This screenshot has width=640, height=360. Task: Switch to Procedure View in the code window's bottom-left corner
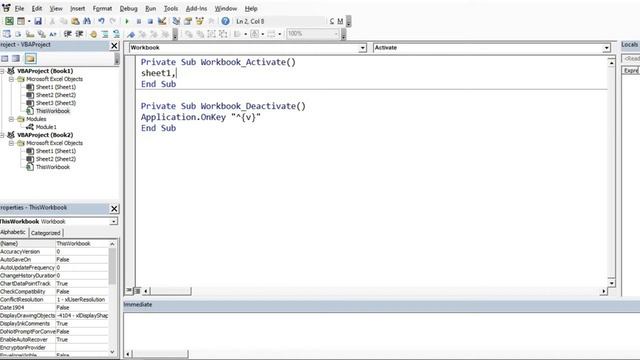coord(129,291)
